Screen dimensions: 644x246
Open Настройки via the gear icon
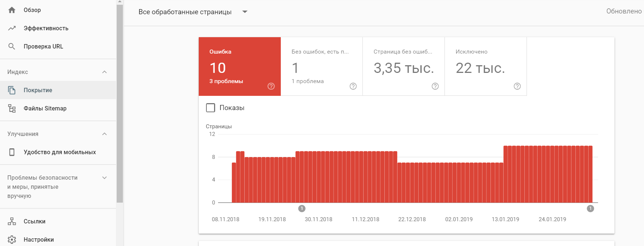(x=12, y=239)
